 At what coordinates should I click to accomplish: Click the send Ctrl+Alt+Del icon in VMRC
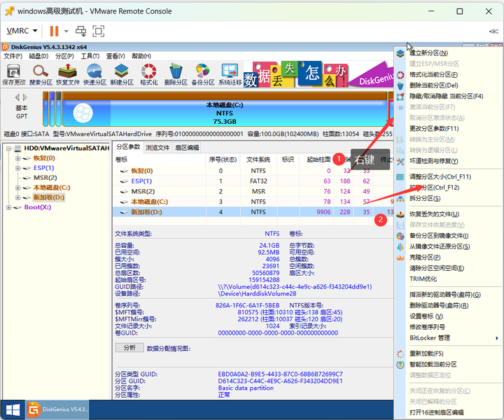(x=80, y=31)
